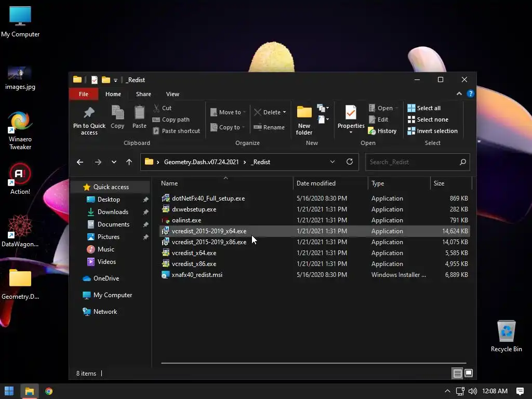Click Copy path in ribbon
Screen dimensions: 532x399
(171, 119)
